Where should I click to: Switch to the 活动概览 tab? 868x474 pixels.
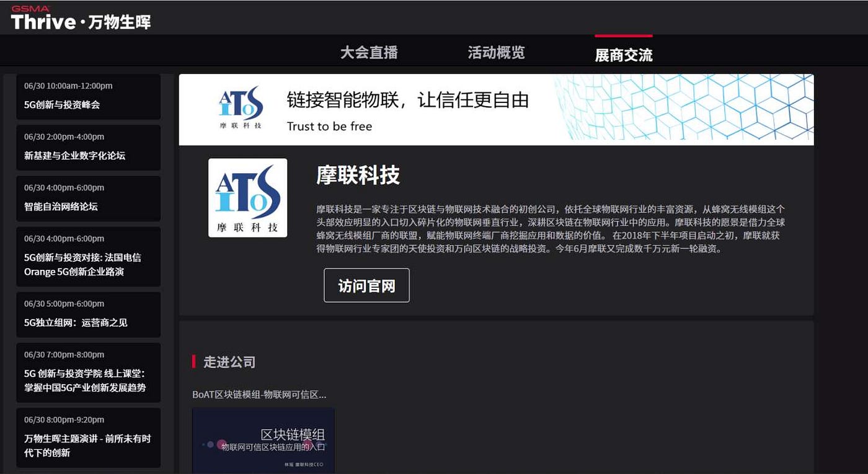tap(496, 53)
